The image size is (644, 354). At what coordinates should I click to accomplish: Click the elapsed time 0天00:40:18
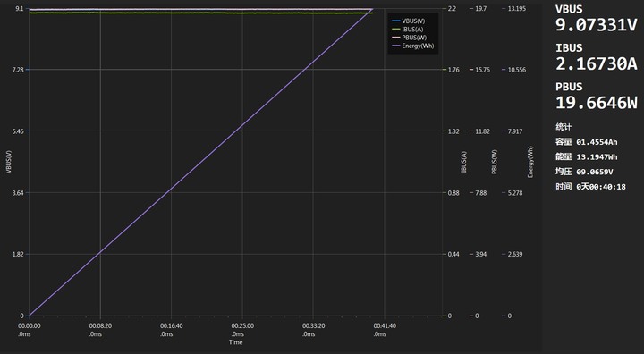point(601,187)
